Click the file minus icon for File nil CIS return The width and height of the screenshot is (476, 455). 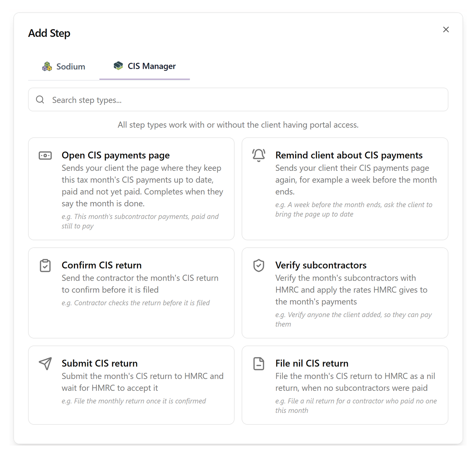pos(259,363)
